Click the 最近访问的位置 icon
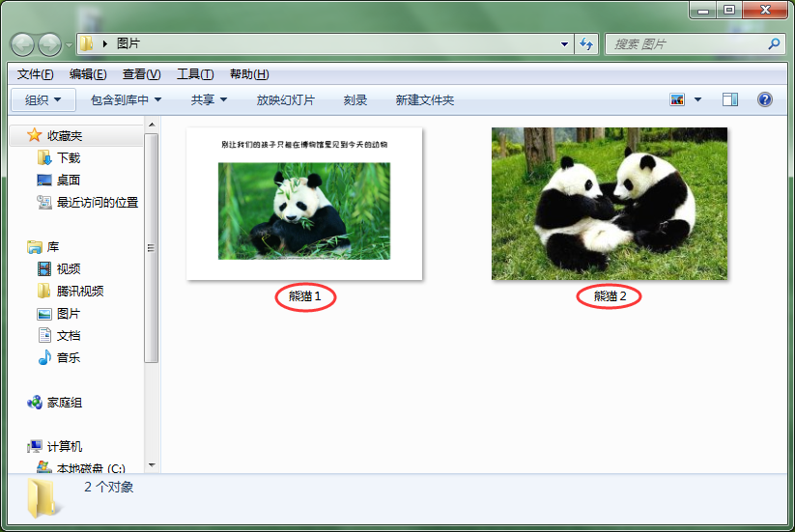This screenshot has height=532, width=795. click(44, 203)
